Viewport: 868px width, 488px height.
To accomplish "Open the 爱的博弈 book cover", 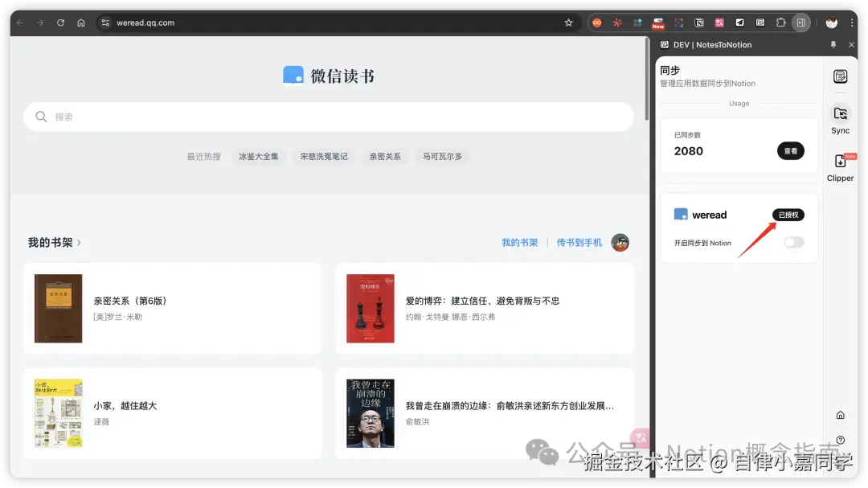I will point(371,309).
